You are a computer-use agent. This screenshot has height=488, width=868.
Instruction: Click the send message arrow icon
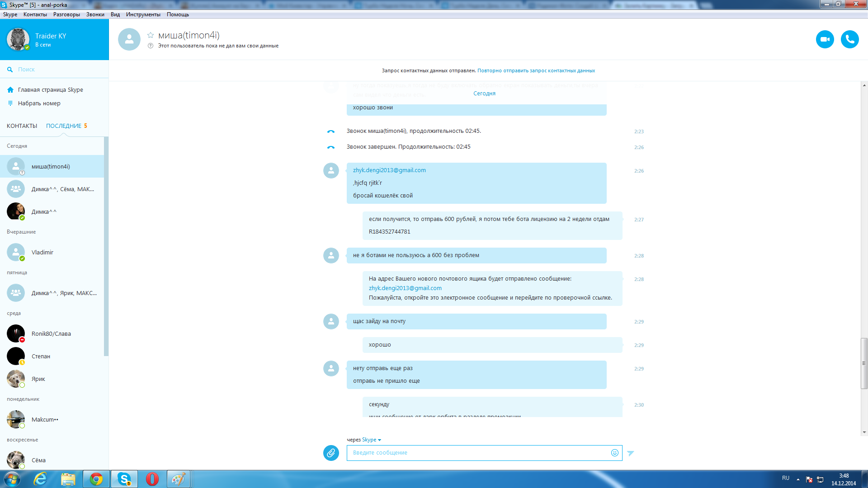coord(631,453)
